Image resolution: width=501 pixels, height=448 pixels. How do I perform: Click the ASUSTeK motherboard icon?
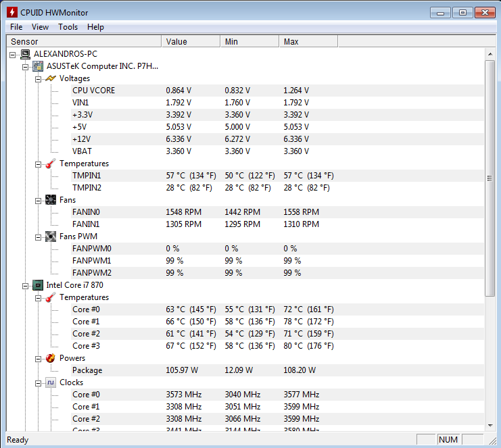tap(38, 66)
